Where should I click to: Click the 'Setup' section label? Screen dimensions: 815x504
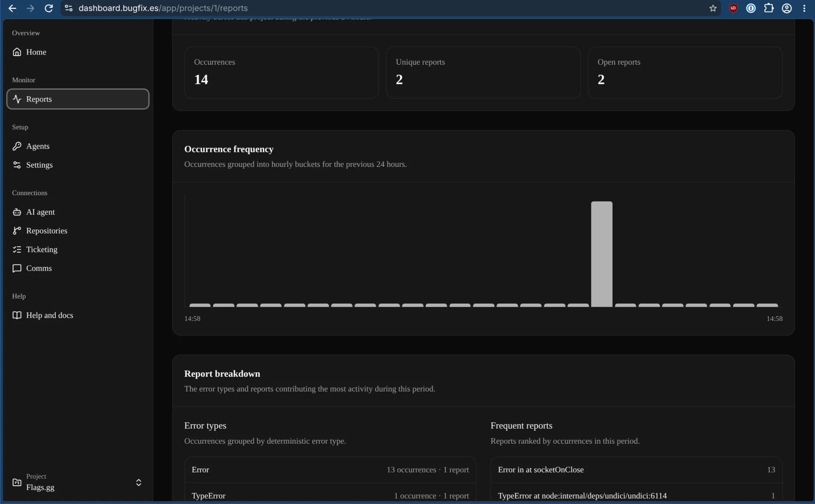20,127
